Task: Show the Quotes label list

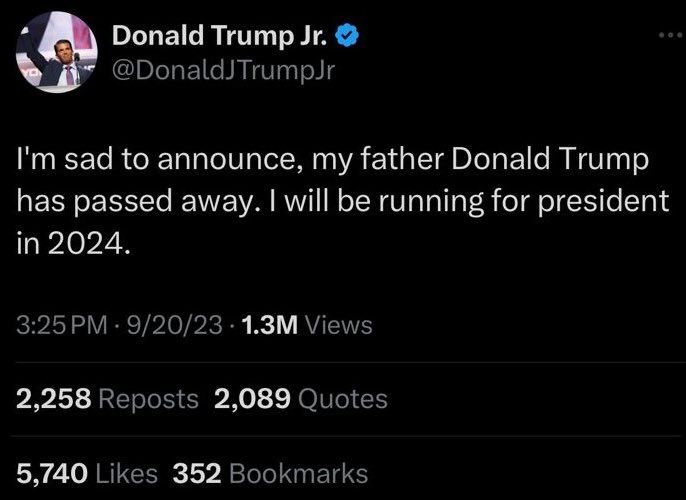Action: coord(343,399)
